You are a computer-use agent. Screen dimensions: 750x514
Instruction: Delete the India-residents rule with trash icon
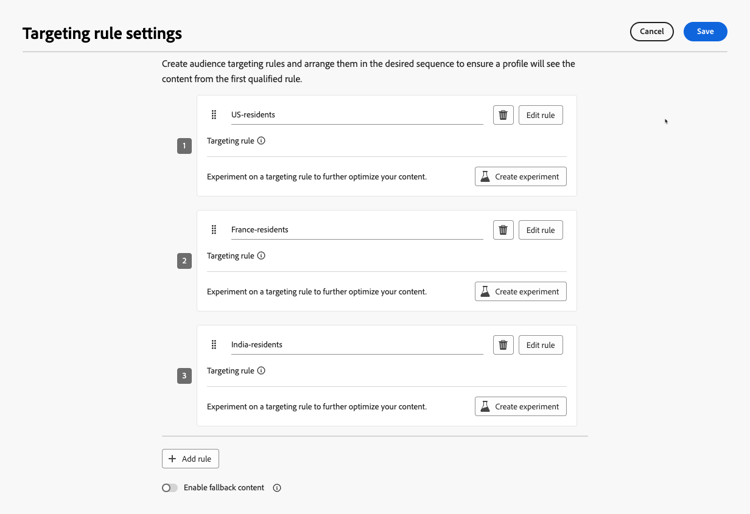point(503,345)
